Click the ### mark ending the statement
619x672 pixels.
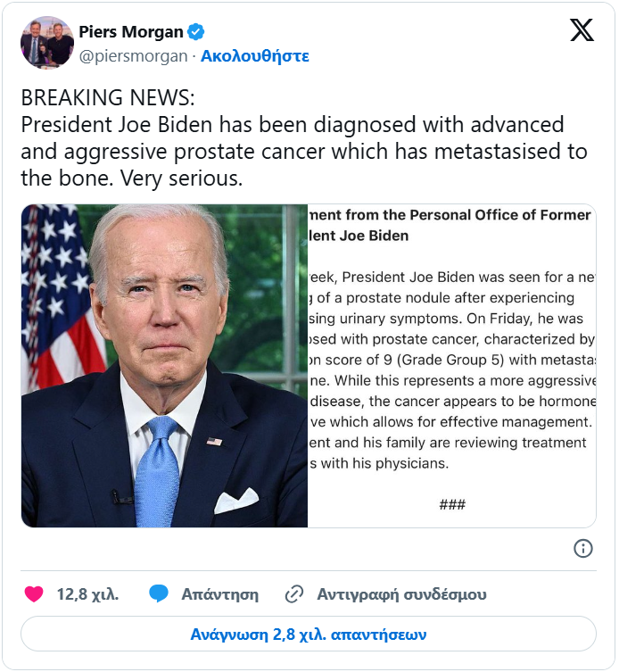452,504
